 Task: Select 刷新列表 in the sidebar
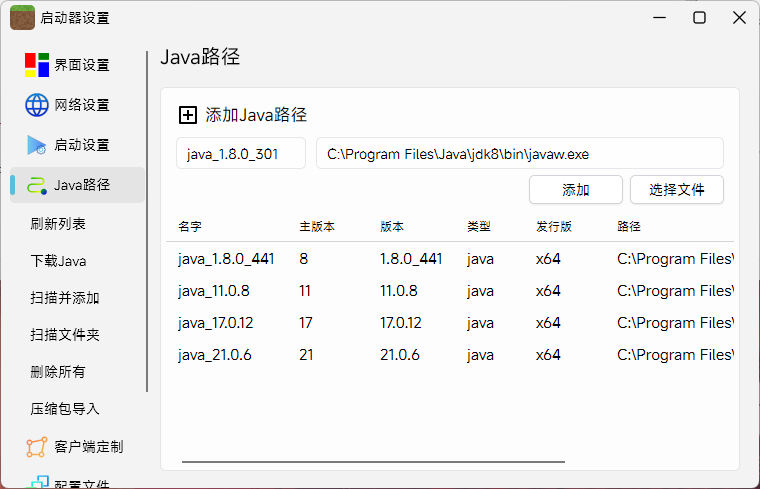tap(58, 224)
